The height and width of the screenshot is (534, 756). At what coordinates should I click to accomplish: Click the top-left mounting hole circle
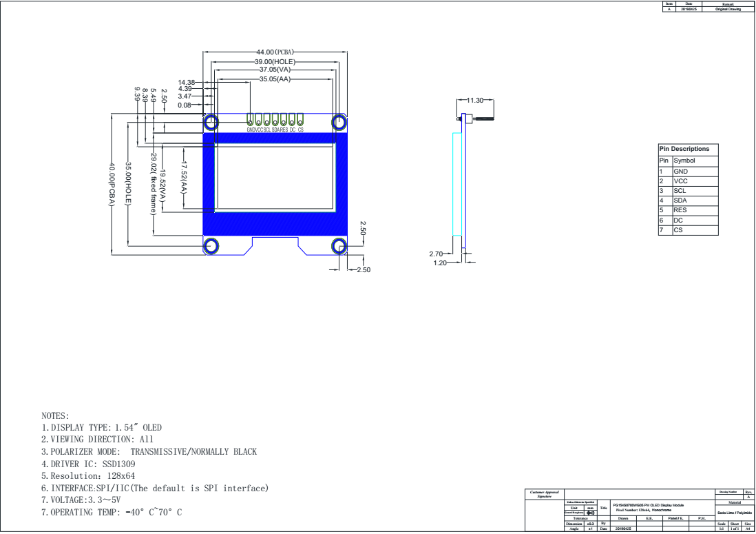tap(211, 123)
